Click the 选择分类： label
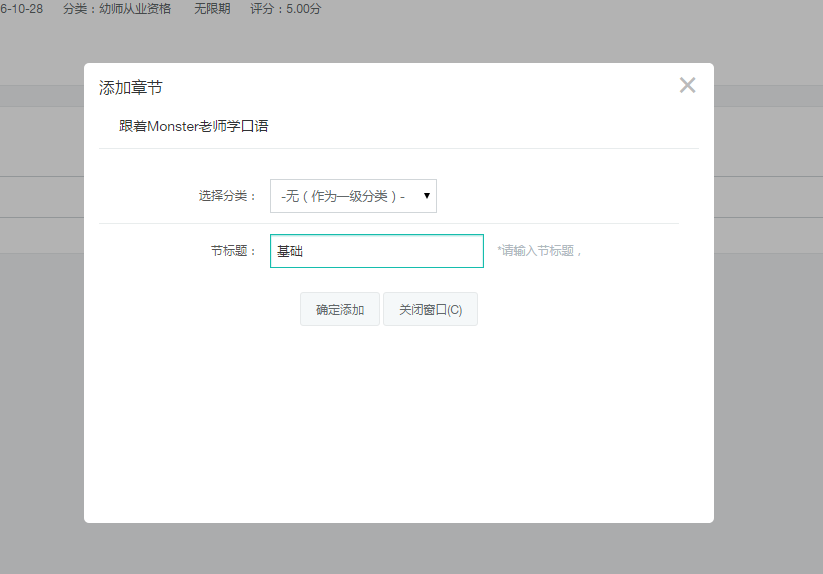The height and width of the screenshot is (574, 823). tap(228, 196)
